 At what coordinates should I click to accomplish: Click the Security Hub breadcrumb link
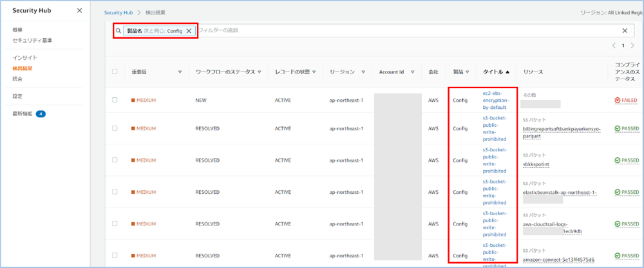click(120, 13)
